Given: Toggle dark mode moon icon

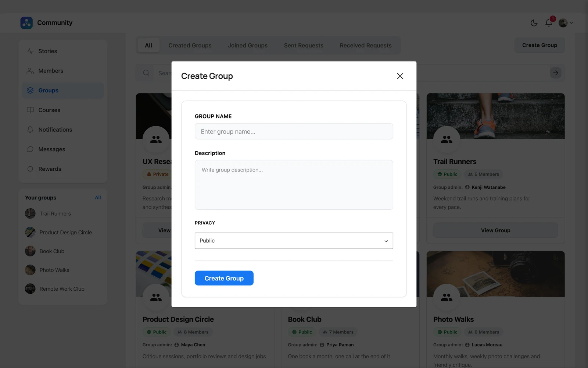Looking at the screenshot, I should coord(534,23).
